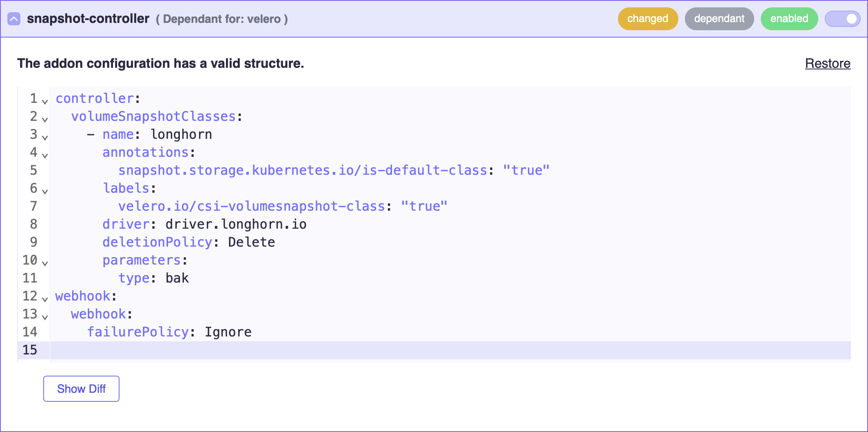Click the snapshot-controller addon title
The image size is (868, 432).
point(88,19)
